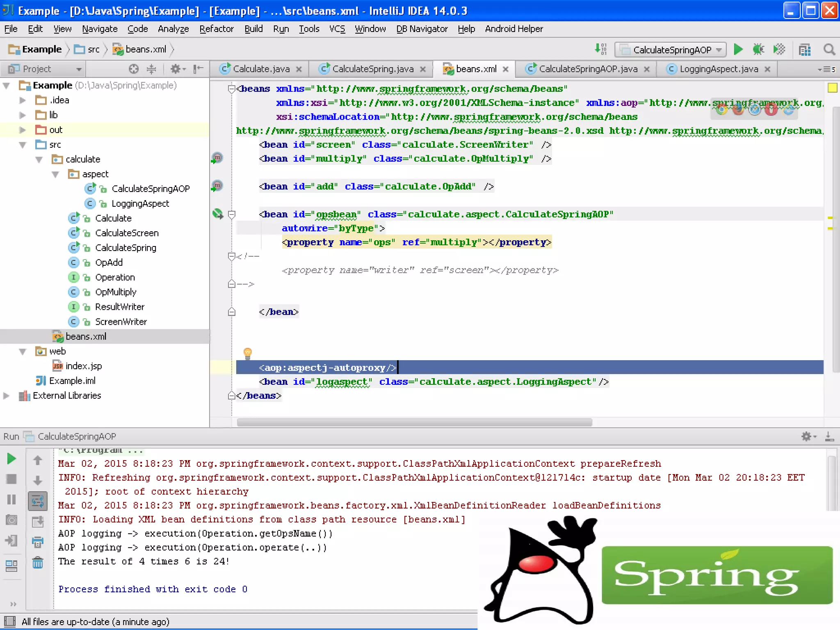Click the editor horizontal scrollbar
The width and height of the screenshot is (840, 630).
(x=414, y=422)
